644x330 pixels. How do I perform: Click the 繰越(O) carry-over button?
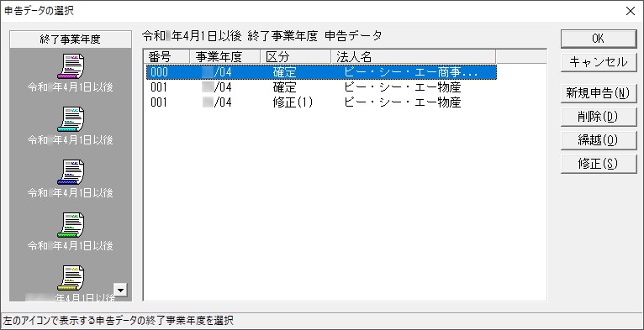point(599,140)
